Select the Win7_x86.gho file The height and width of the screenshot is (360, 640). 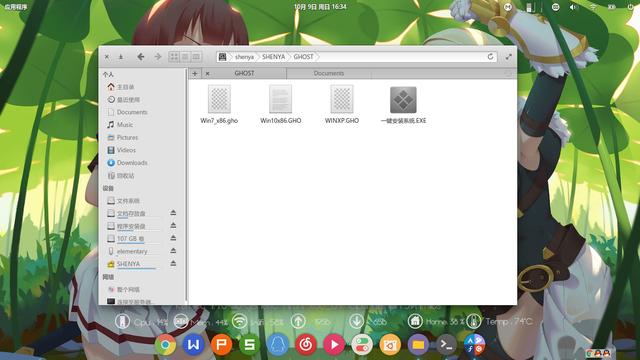(x=219, y=104)
